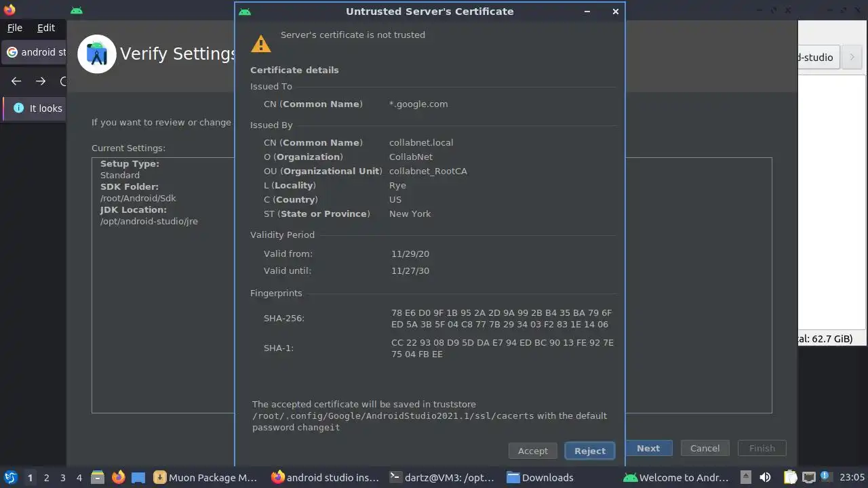This screenshot has height=488, width=868.
Task: Click the New York state value
Action: [x=410, y=214]
